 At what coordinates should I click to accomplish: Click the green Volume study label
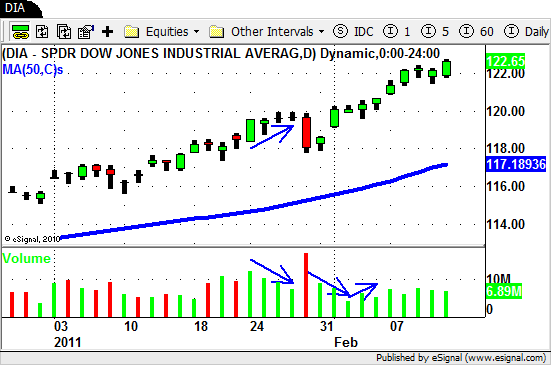[27, 259]
